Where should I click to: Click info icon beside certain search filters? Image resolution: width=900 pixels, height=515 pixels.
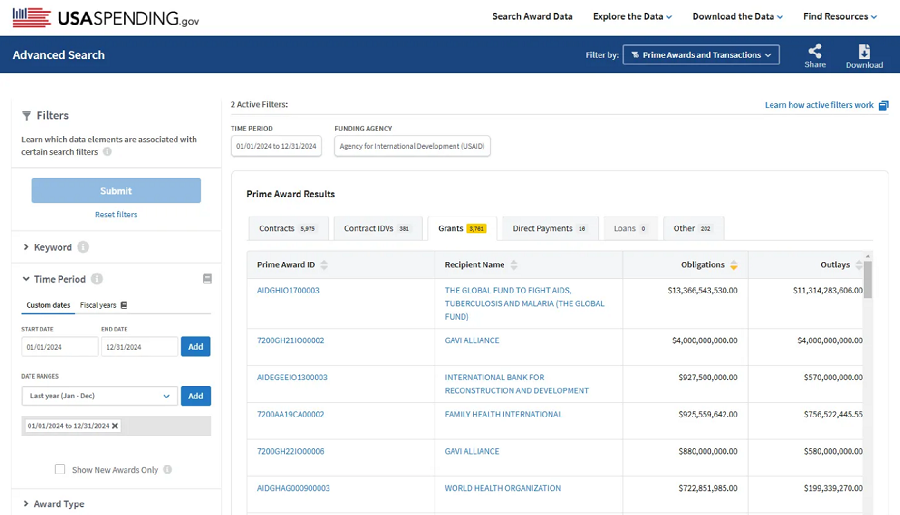(x=107, y=152)
